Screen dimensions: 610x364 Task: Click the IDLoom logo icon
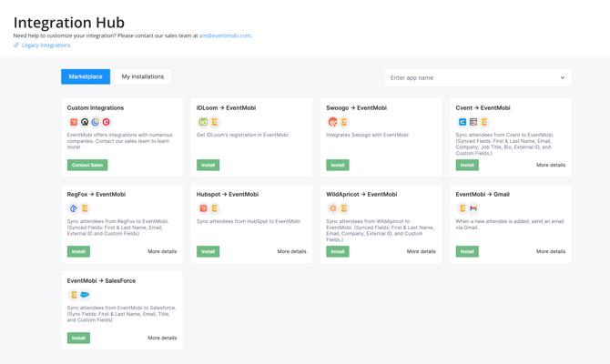tap(203, 122)
